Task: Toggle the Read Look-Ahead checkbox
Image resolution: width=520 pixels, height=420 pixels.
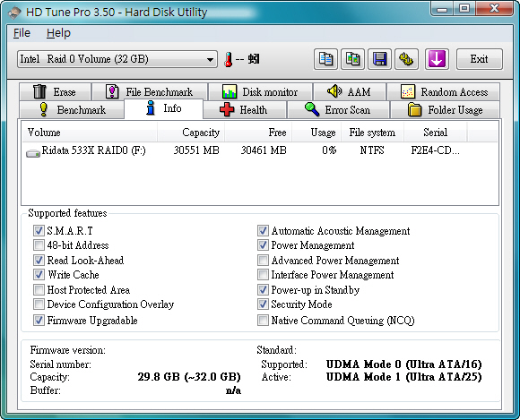Action: [x=39, y=260]
